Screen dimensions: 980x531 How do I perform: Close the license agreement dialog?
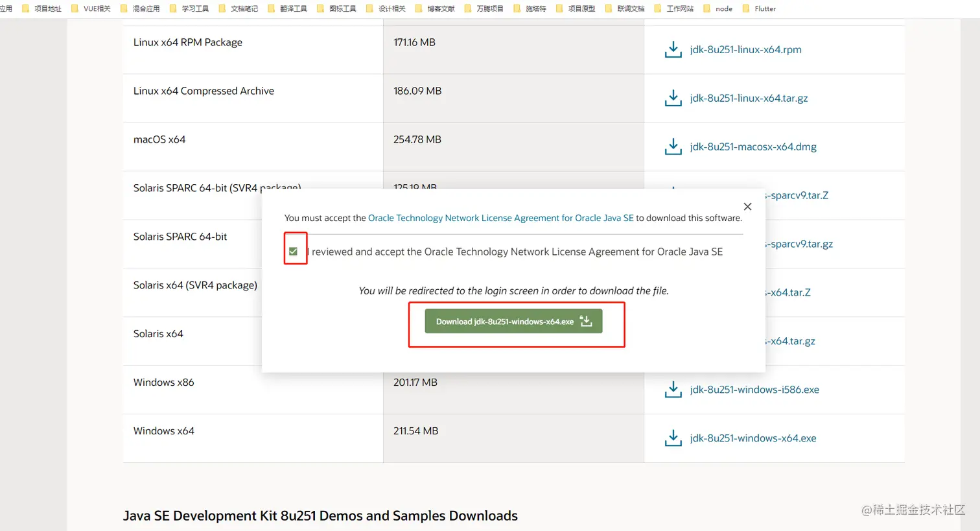tap(747, 207)
